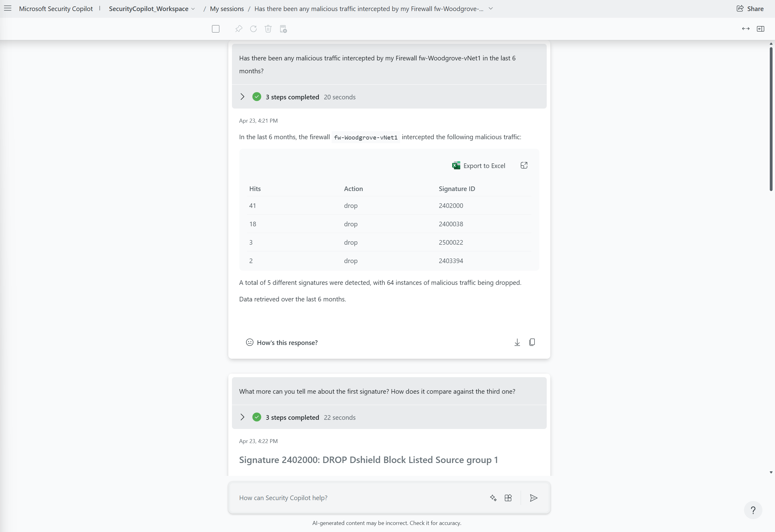Click the delete trash icon in toolbar
775x532 pixels.
tap(268, 29)
